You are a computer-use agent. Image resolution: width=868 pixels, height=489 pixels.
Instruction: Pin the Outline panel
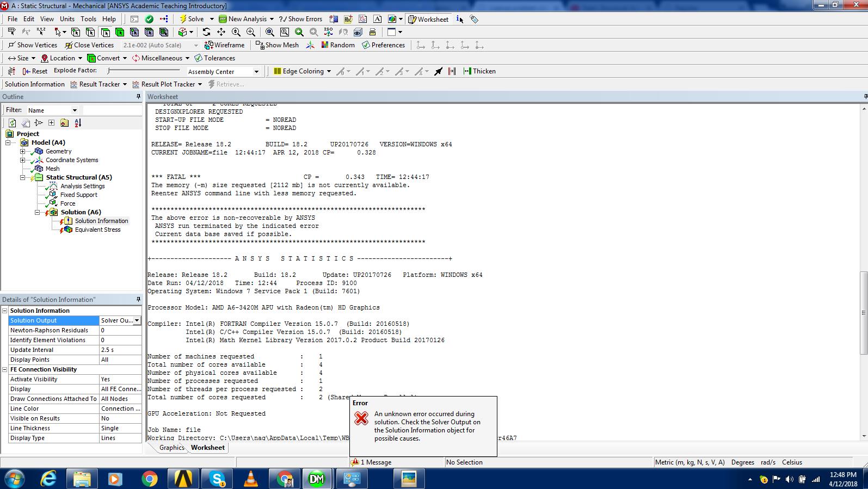pyautogui.click(x=138, y=97)
